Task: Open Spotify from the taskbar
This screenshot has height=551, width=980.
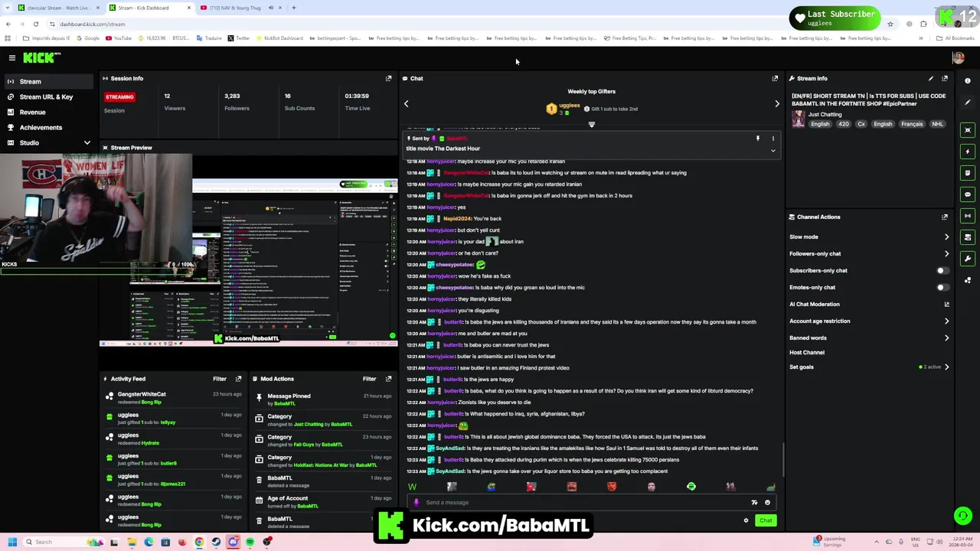Action: coord(250,542)
